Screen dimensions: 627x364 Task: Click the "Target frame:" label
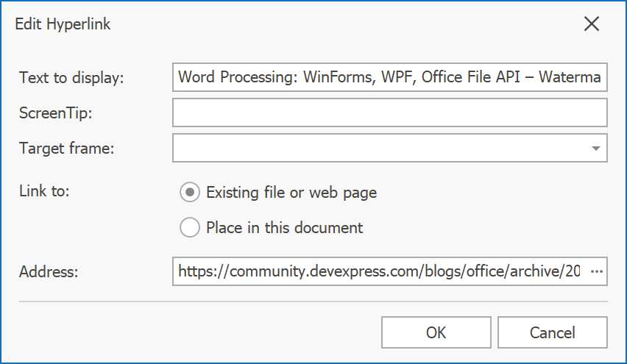point(67,148)
